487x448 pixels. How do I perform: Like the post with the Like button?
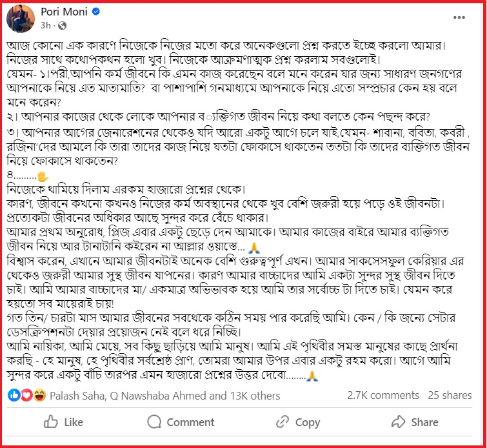(63, 422)
